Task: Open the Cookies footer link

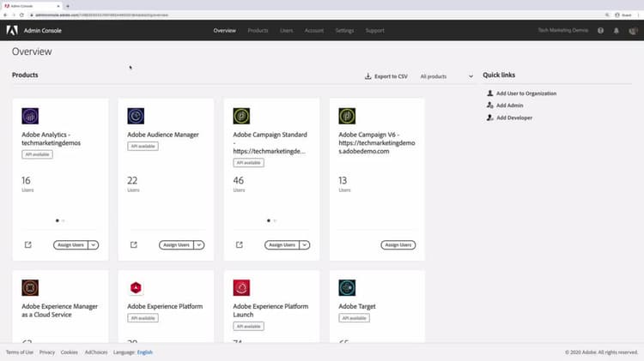Action: pyautogui.click(x=69, y=352)
